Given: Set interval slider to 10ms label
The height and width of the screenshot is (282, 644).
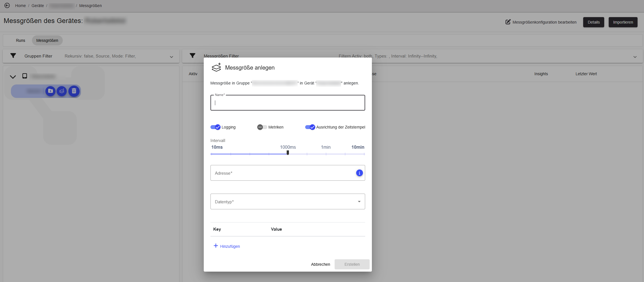Looking at the screenshot, I should [217, 147].
